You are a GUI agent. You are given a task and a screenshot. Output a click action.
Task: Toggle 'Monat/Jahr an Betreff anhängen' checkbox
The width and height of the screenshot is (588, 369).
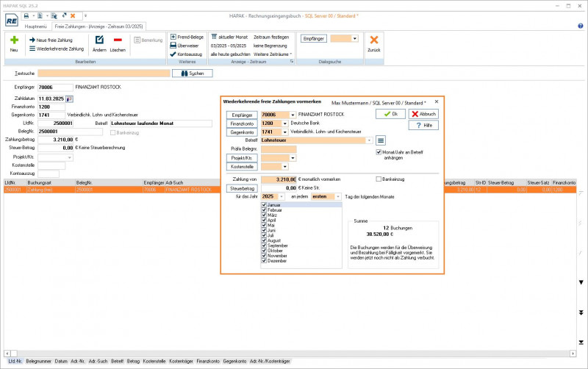(x=379, y=152)
